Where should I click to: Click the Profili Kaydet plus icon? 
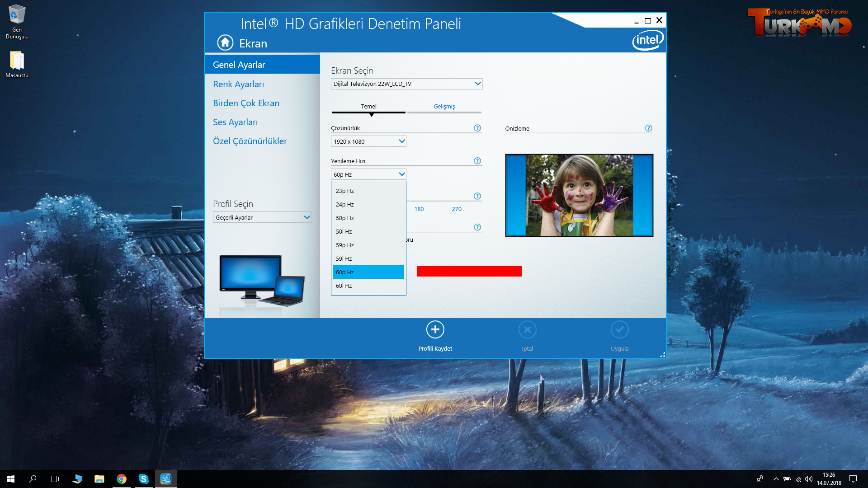pyautogui.click(x=435, y=330)
